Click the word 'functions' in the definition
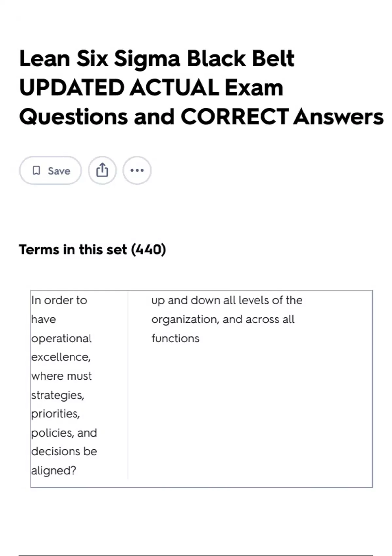Viewport: 392px width, 556px height. coord(175,338)
